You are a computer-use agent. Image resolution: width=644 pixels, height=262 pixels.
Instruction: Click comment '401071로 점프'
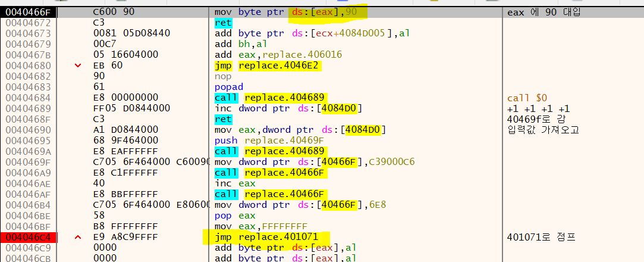[541, 238]
